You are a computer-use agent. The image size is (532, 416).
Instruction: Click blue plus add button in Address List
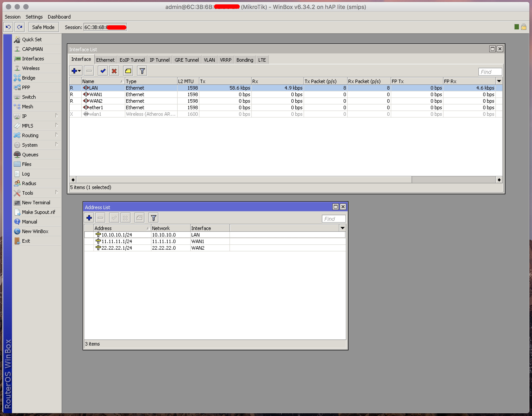(x=89, y=218)
